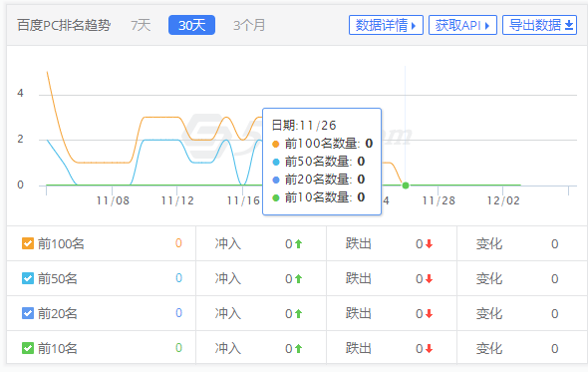Click red down arrow in 前20名 row
The width and height of the screenshot is (588, 372).
(x=429, y=314)
